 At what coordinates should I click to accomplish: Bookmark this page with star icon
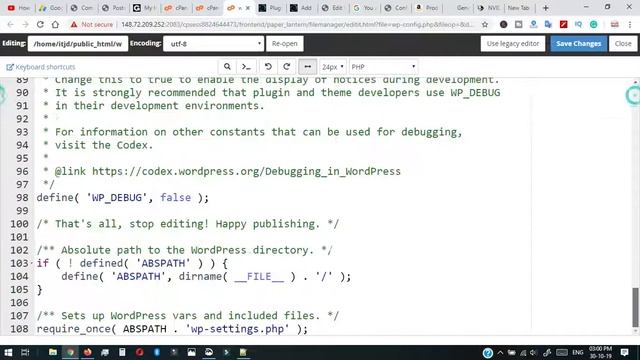tap(485, 24)
